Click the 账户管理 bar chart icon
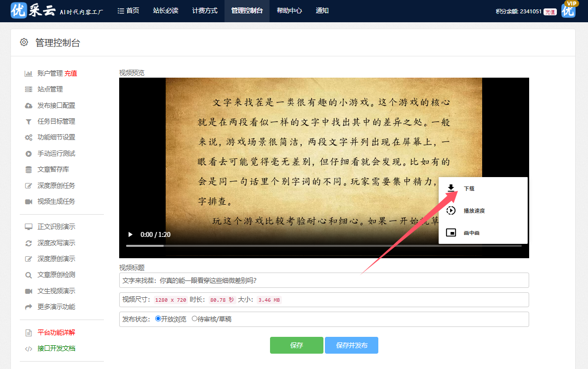Image resolution: width=588 pixels, height=369 pixels. [x=28, y=74]
